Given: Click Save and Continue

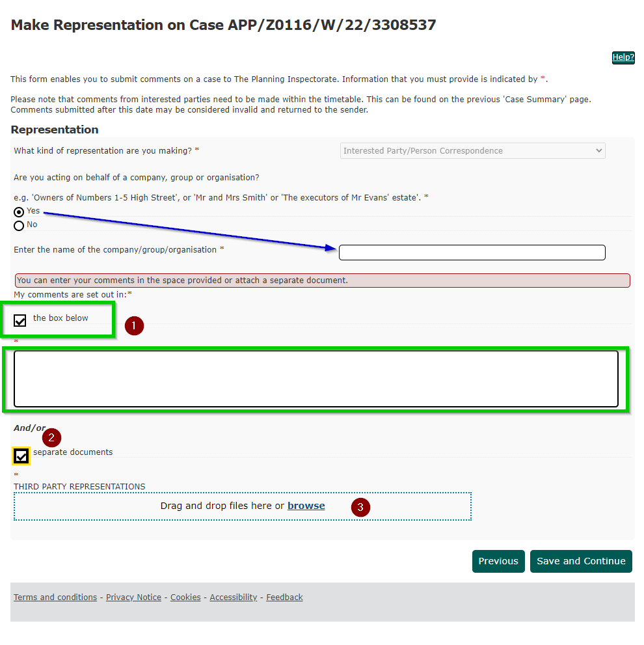Looking at the screenshot, I should [x=581, y=562].
